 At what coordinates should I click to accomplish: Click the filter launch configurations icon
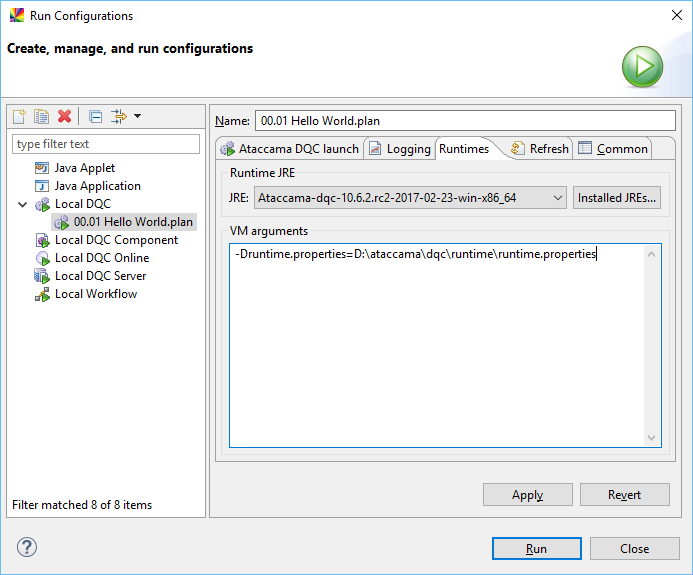[x=119, y=117]
